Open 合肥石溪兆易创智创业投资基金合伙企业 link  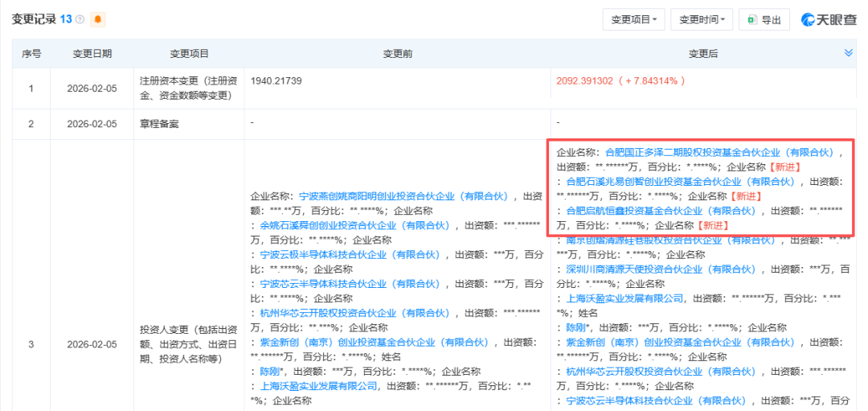681,181
